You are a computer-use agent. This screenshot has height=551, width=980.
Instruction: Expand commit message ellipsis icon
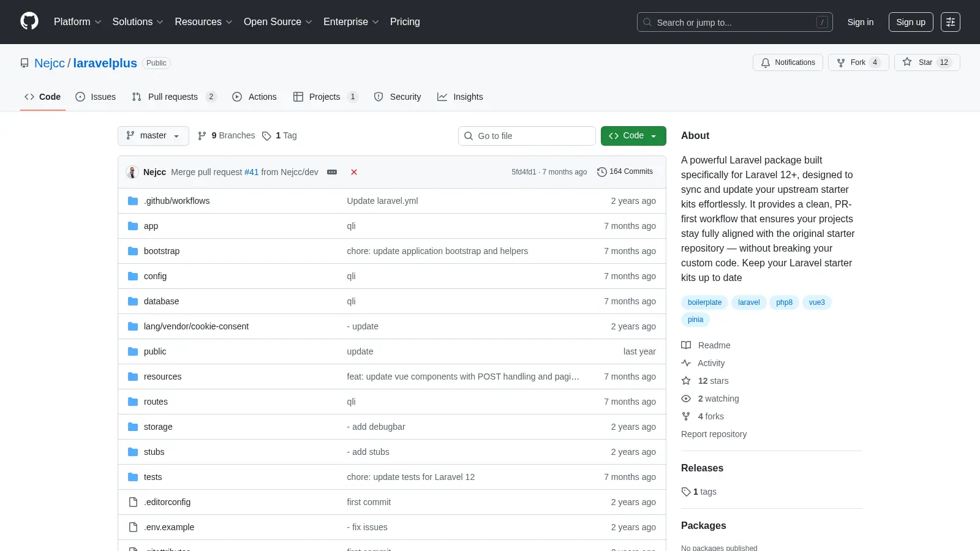coord(332,172)
